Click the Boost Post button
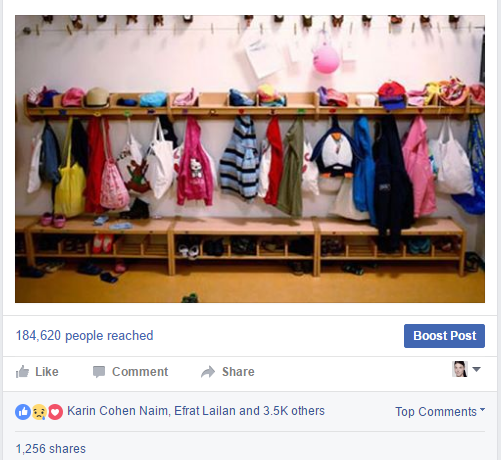This screenshot has height=460, width=501. pyautogui.click(x=444, y=336)
